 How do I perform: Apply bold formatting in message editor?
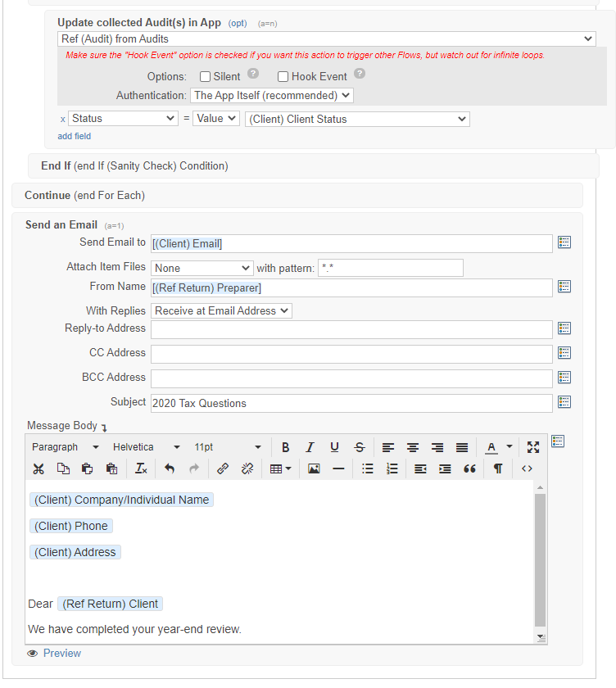[x=285, y=447]
